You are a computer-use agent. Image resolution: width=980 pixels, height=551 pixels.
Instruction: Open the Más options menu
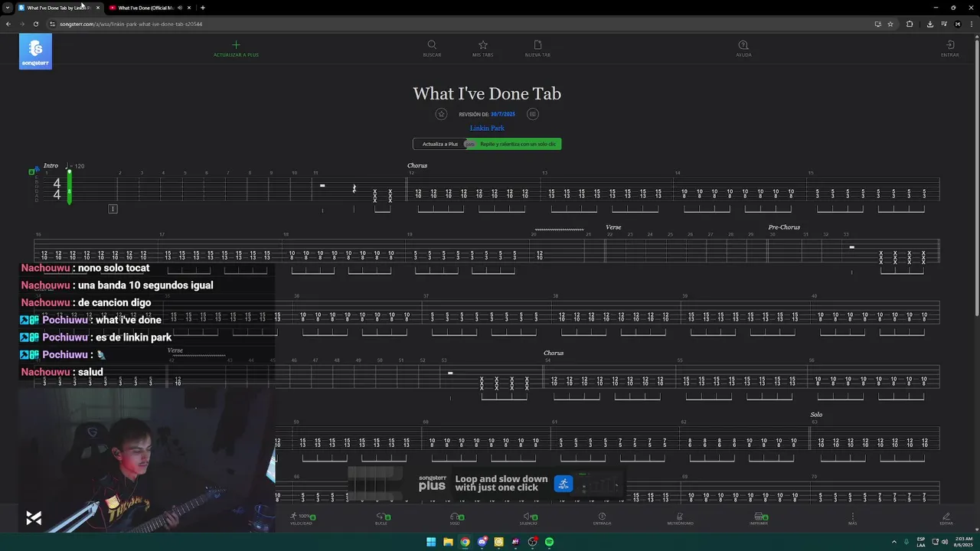(852, 519)
